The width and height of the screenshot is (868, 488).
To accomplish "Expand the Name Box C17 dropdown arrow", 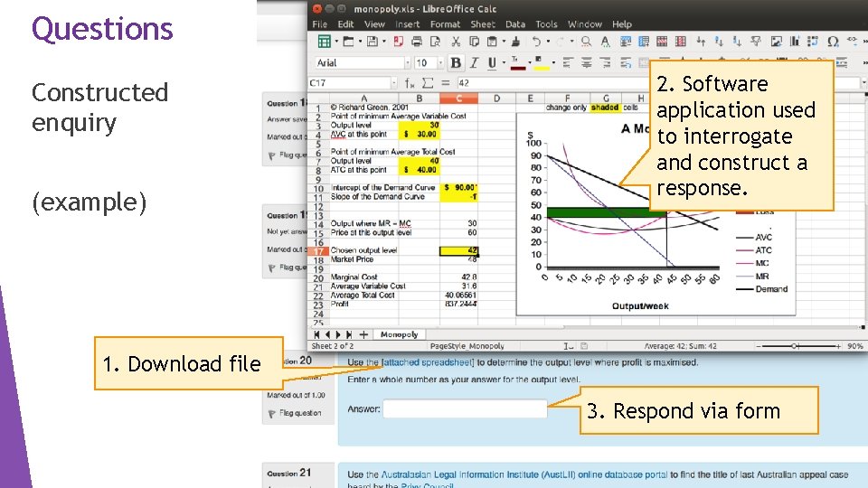I will point(394,83).
